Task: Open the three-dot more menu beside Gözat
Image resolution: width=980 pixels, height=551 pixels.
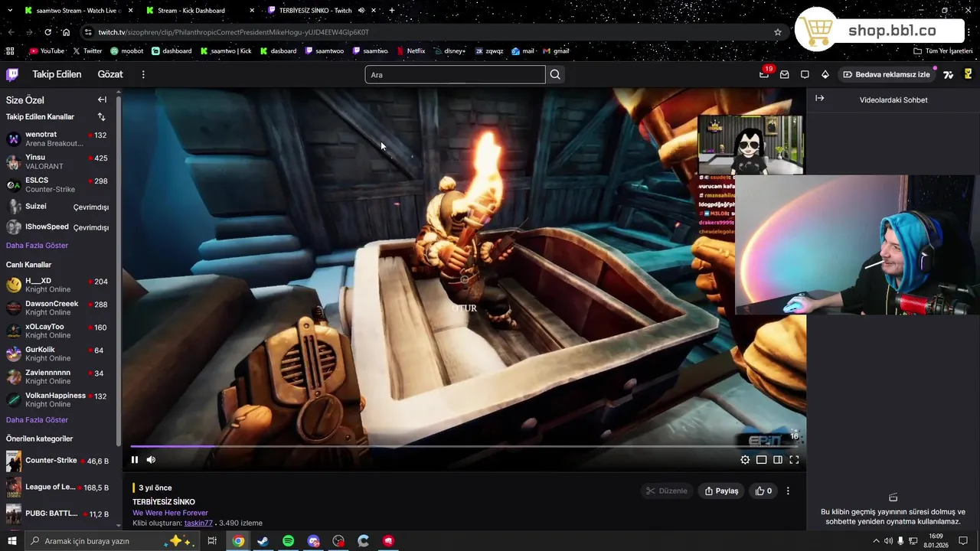Action: [x=143, y=74]
